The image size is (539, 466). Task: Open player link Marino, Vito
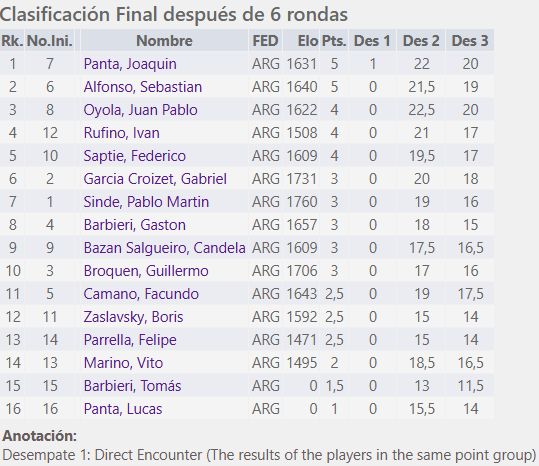[123, 363]
